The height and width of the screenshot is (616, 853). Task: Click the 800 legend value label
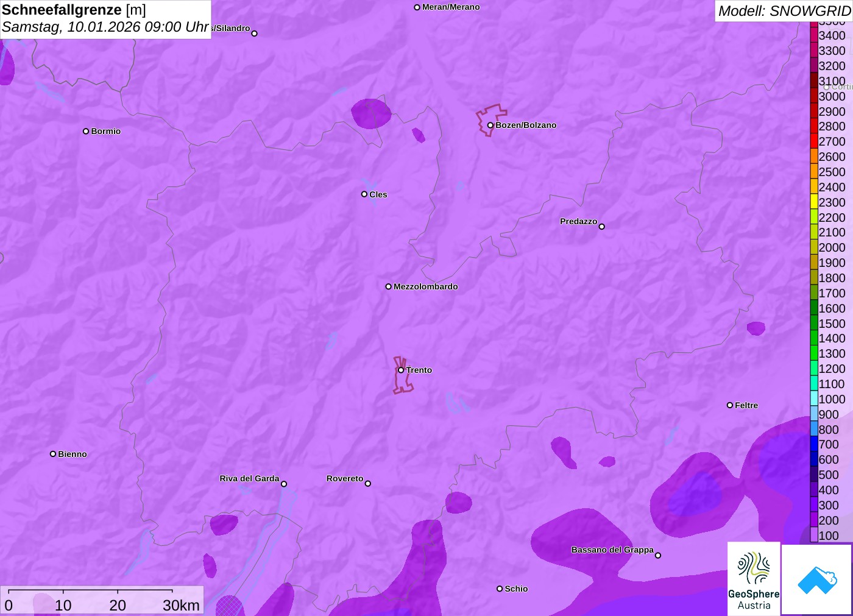pyautogui.click(x=829, y=430)
